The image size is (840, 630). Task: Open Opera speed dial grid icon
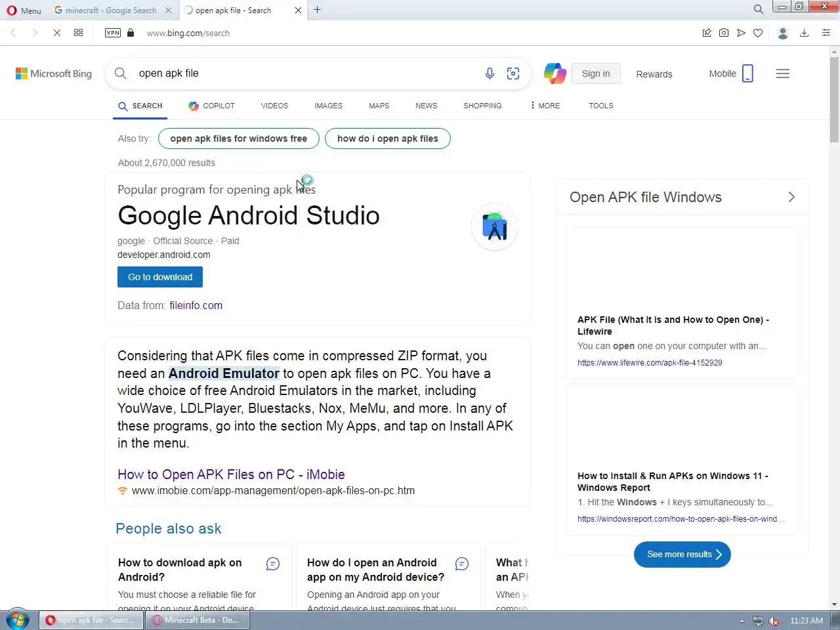(78, 33)
